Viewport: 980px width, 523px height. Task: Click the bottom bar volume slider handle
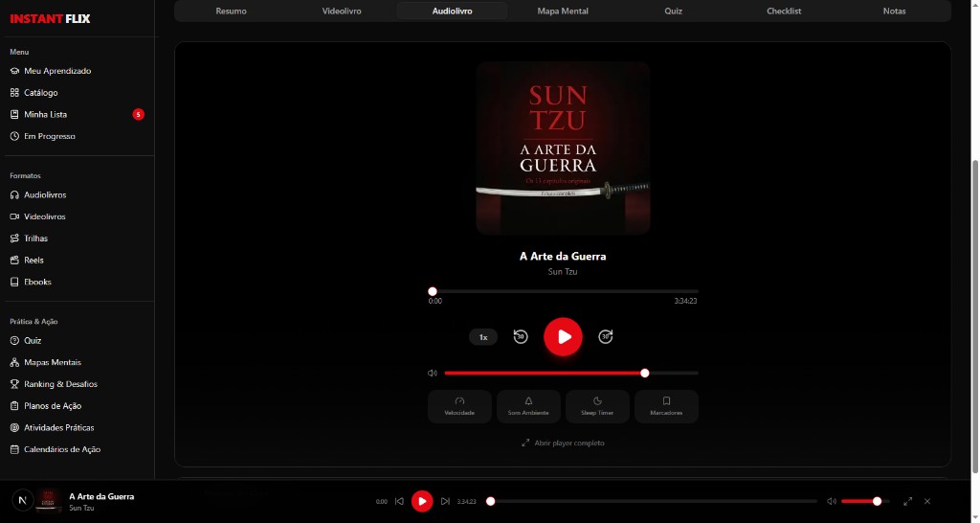click(877, 501)
